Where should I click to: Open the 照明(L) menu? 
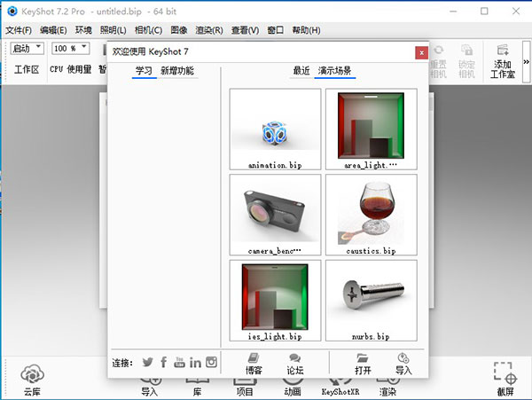pyautogui.click(x=113, y=30)
